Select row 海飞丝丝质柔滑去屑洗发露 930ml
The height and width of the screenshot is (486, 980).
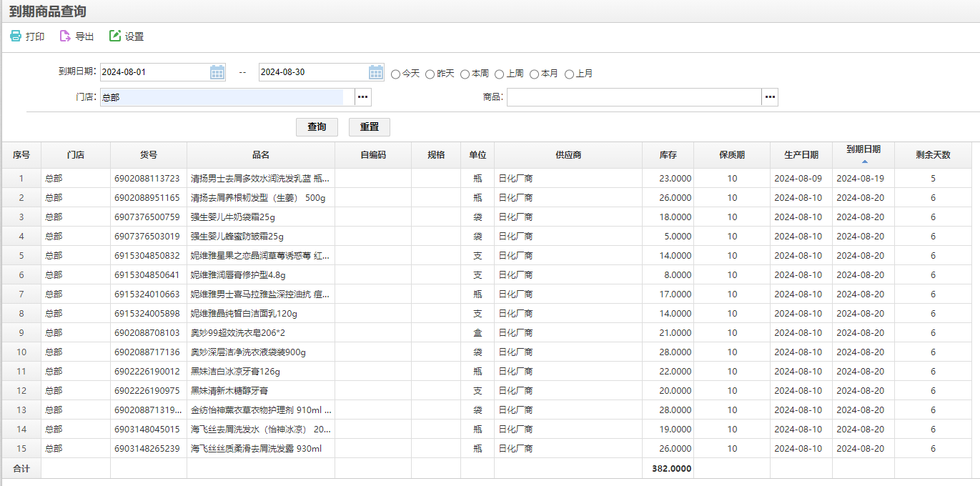[x=487, y=448]
